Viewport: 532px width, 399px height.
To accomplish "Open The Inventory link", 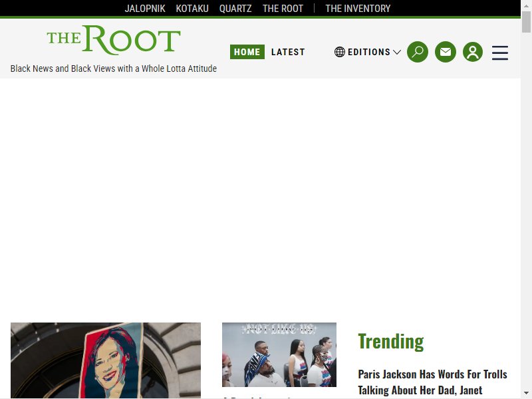I will pyautogui.click(x=358, y=9).
